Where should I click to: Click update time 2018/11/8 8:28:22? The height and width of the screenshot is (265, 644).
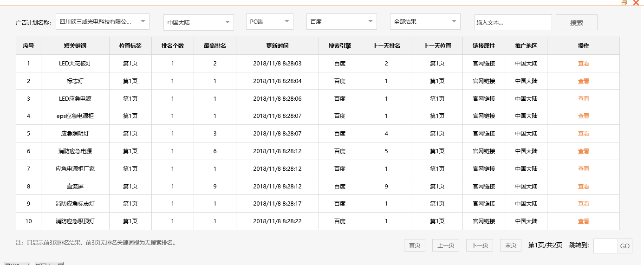277,221
